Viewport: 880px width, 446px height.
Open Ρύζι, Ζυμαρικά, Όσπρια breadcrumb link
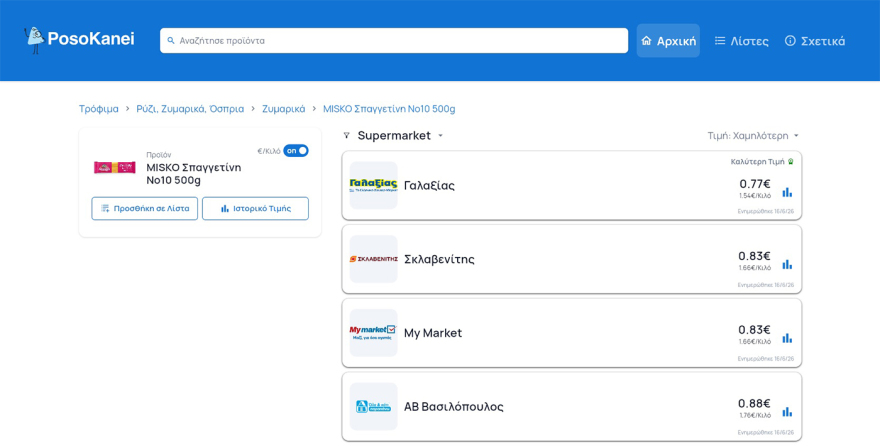[190, 109]
